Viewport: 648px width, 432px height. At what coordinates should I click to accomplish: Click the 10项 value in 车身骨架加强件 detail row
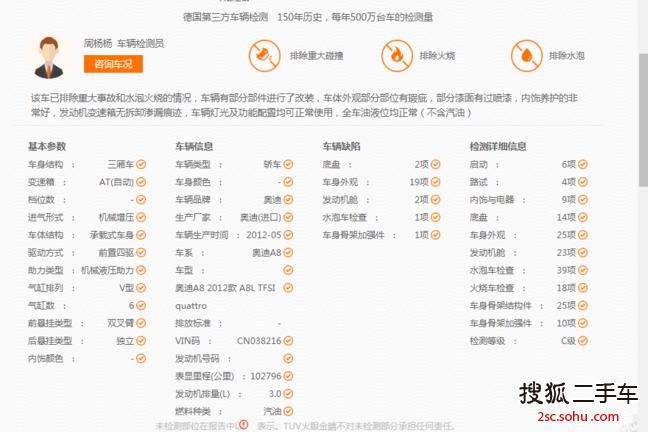[x=566, y=323]
